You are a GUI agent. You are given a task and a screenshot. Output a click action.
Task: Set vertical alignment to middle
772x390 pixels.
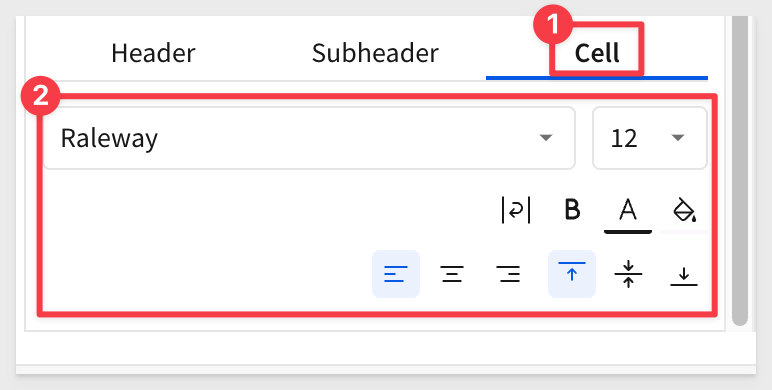point(628,274)
